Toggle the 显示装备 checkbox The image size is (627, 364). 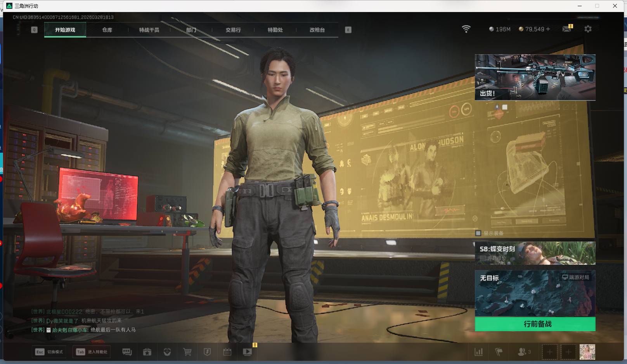(x=478, y=233)
